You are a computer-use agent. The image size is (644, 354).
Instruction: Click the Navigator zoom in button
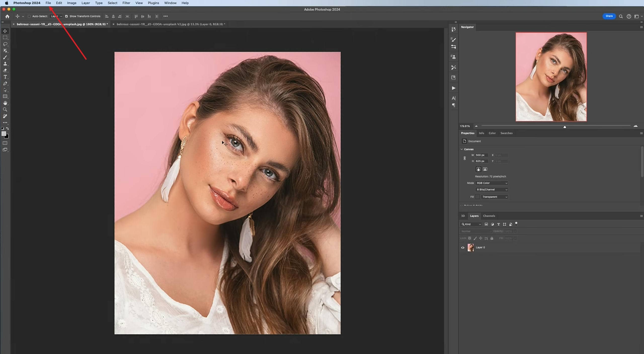point(635,126)
